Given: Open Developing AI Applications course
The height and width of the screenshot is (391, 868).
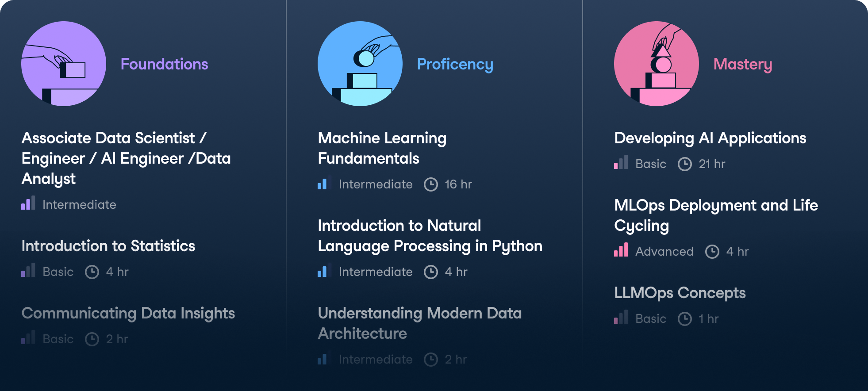Looking at the screenshot, I should click(x=710, y=138).
